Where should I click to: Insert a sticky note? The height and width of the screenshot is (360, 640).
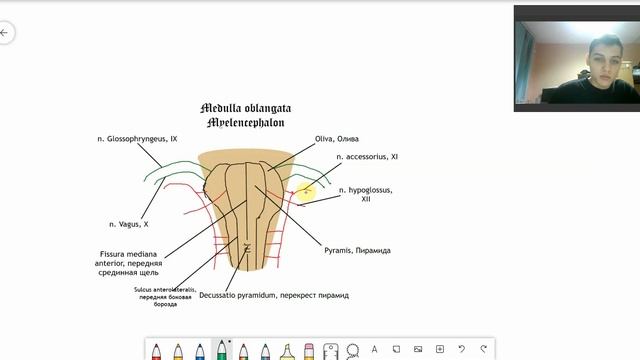pos(396,349)
